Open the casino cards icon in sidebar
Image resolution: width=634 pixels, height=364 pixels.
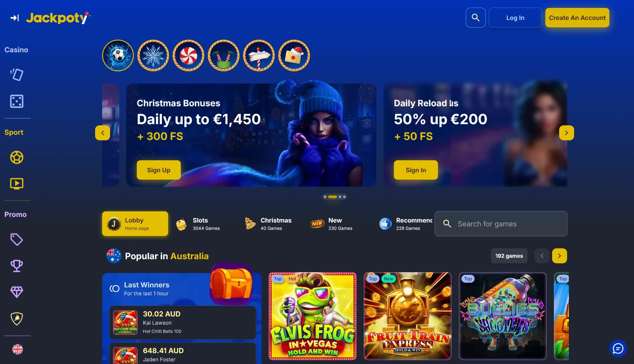17,75
